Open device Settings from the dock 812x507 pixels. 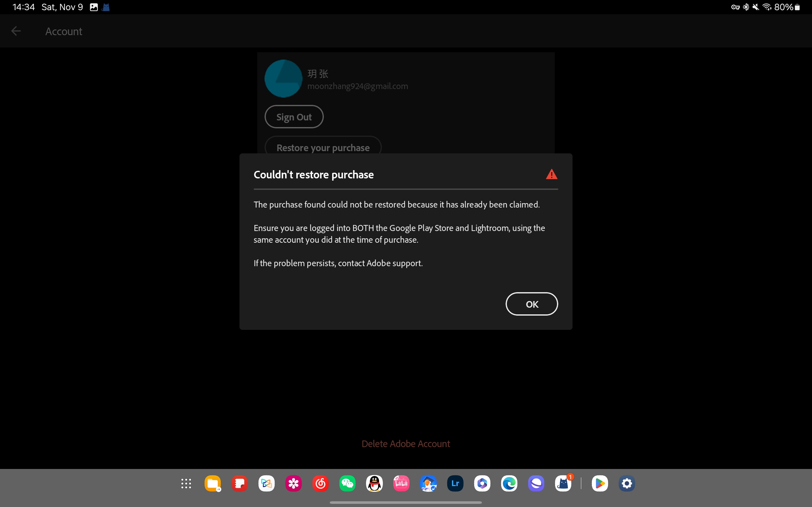pos(626,483)
